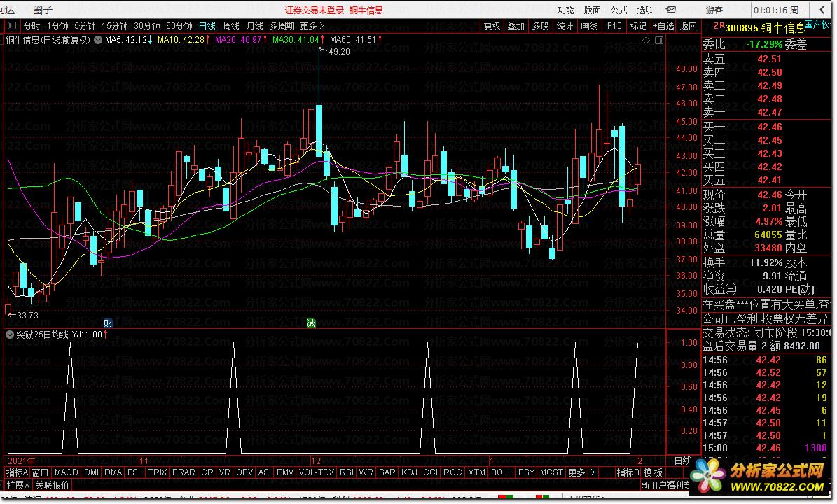Click the 指标B button

coord(628,472)
